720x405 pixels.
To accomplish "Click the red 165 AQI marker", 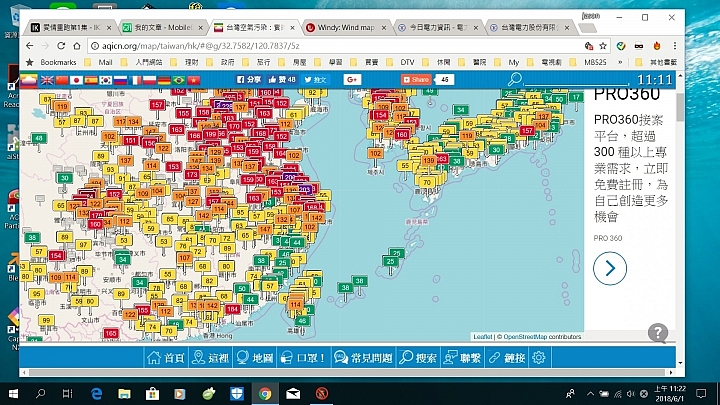I will 111,333.
